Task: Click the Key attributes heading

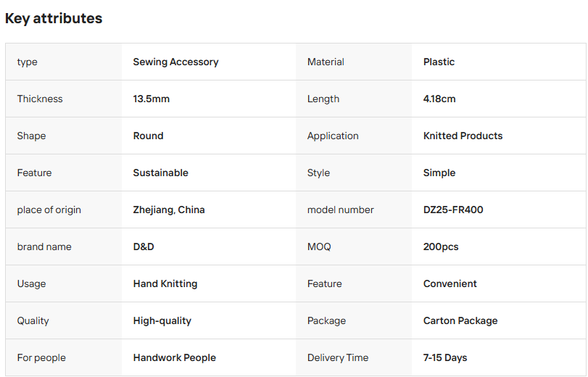Action: tap(54, 18)
